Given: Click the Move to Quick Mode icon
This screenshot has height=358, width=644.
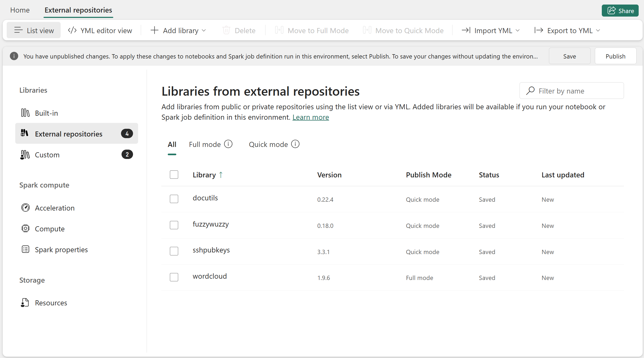Looking at the screenshot, I should (367, 30).
